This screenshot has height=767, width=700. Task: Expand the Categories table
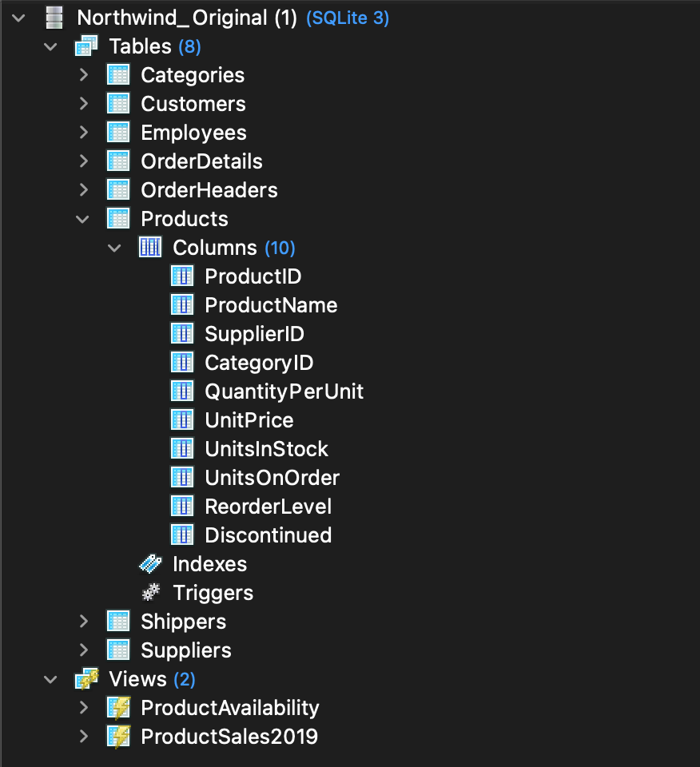click(83, 74)
